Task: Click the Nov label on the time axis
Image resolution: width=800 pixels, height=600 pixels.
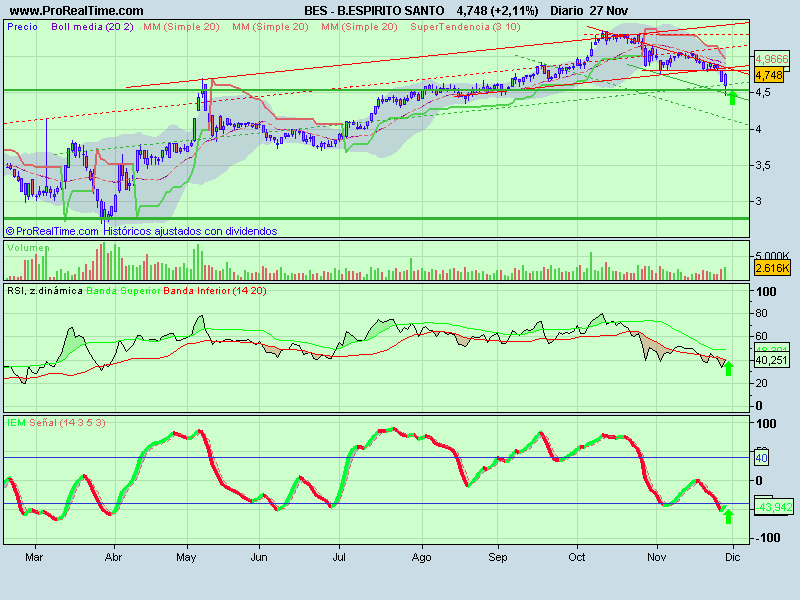Action: pyautogui.click(x=657, y=557)
